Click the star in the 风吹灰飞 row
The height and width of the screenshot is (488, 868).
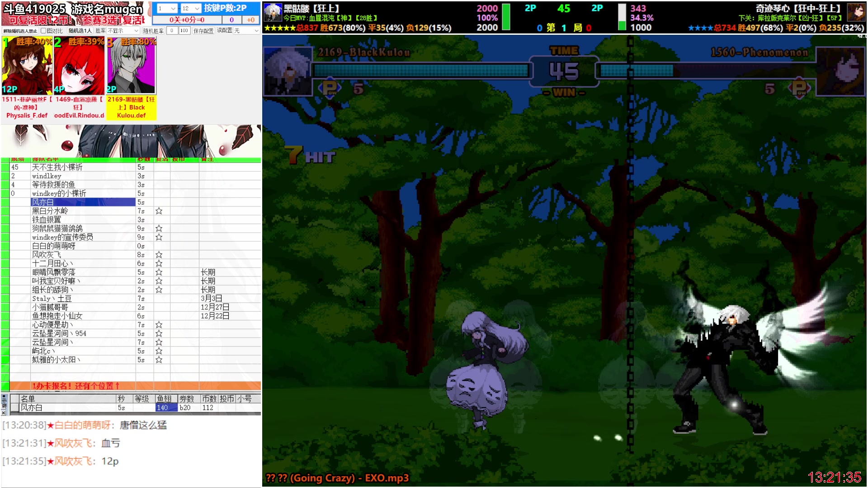coord(159,255)
